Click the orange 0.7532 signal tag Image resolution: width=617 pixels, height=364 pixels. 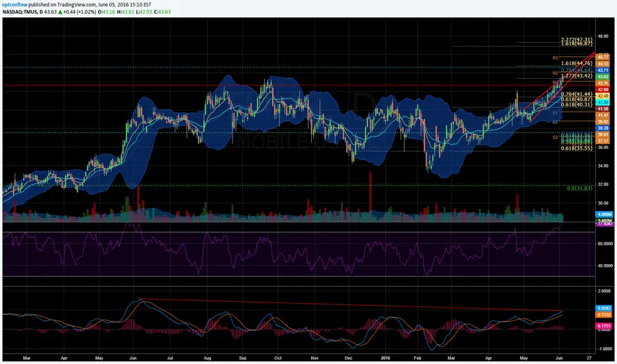tap(604, 315)
